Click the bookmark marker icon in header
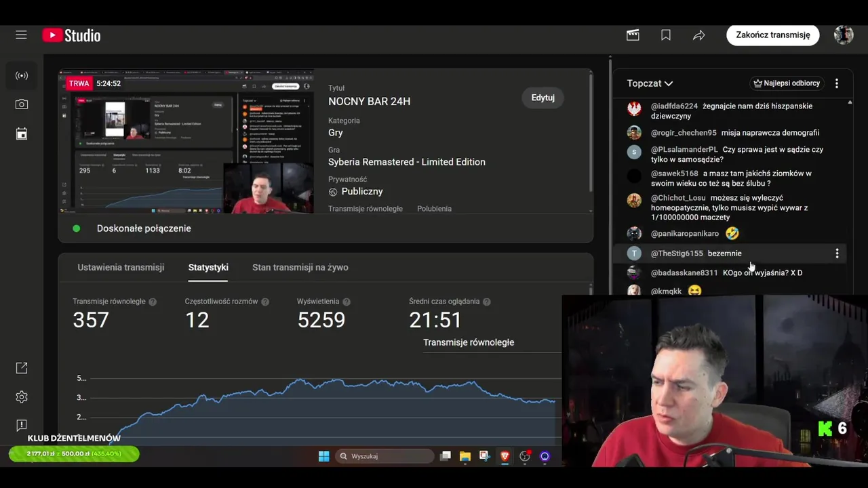The height and width of the screenshot is (488, 868). (x=666, y=35)
